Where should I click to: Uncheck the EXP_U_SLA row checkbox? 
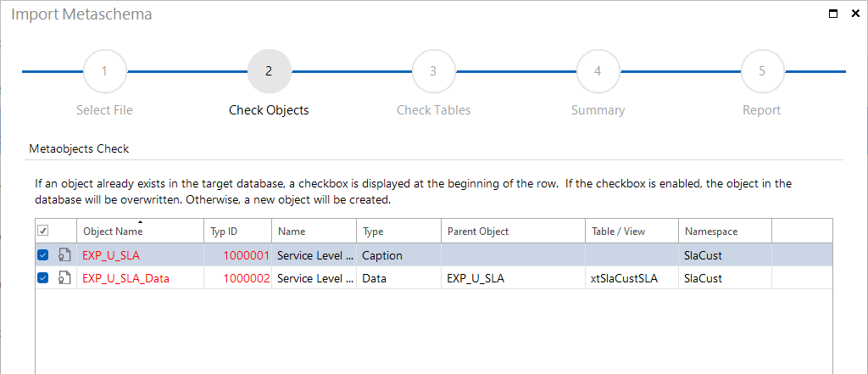point(42,255)
